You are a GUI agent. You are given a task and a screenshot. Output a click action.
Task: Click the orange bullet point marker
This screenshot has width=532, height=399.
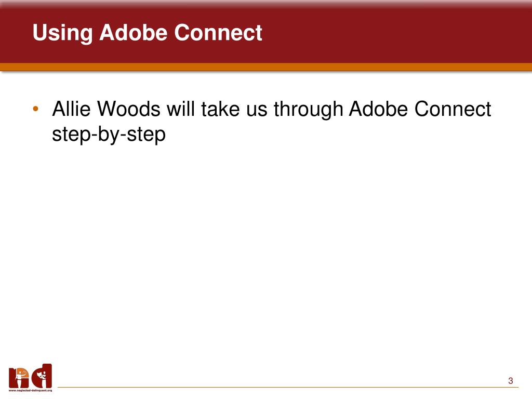(35, 110)
